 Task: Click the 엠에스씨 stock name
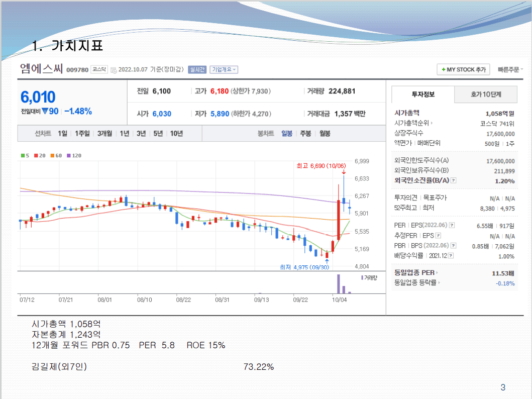pos(41,68)
